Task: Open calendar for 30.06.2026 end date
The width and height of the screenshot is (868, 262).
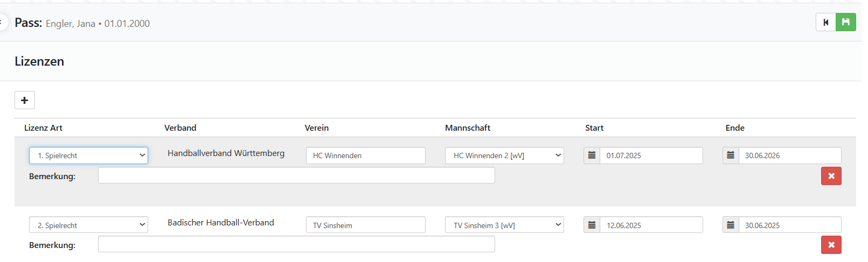Action: pyautogui.click(x=731, y=155)
